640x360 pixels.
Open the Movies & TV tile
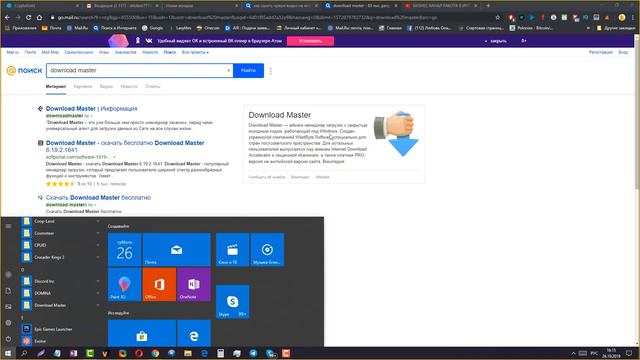tap(232, 249)
